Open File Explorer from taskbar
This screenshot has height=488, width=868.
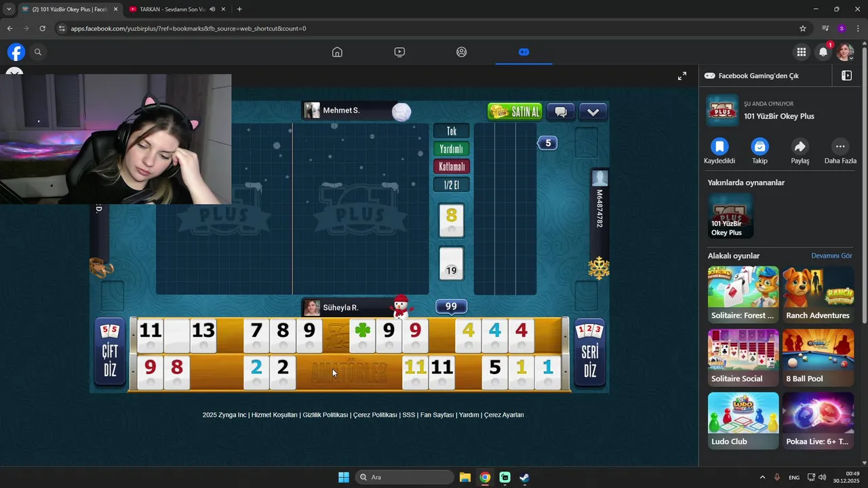(x=465, y=477)
